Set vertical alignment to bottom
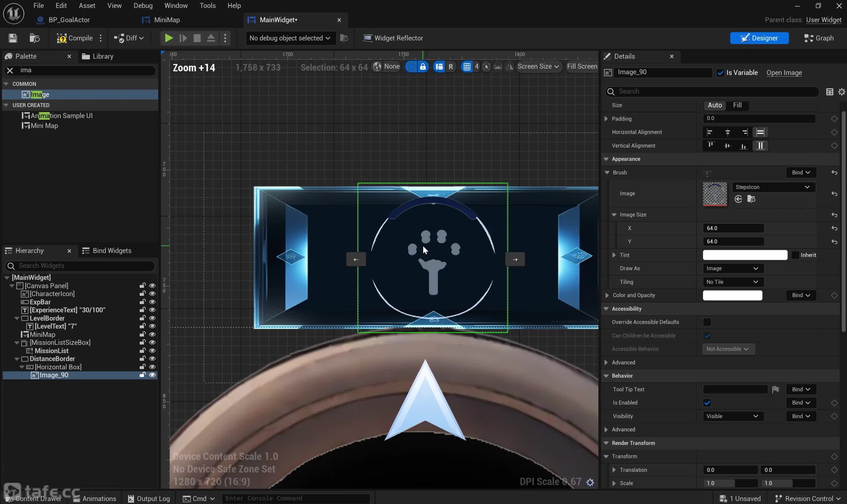847x504 pixels. tap(743, 146)
